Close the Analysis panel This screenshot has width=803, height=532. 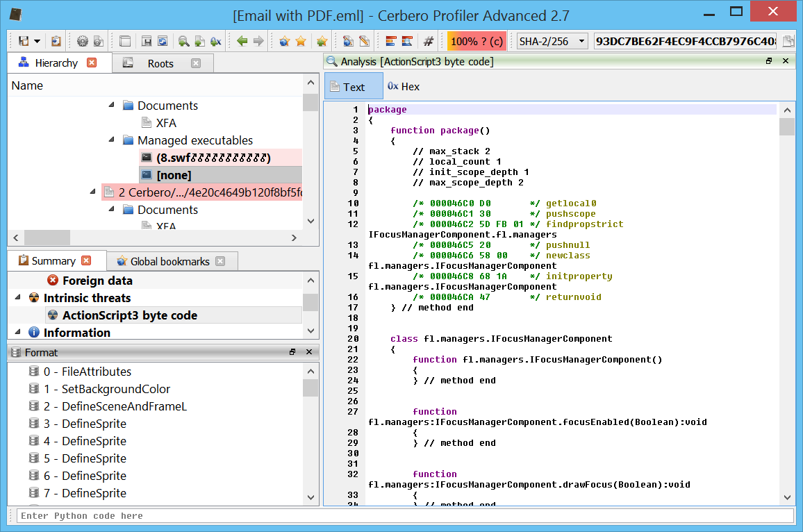pos(786,61)
